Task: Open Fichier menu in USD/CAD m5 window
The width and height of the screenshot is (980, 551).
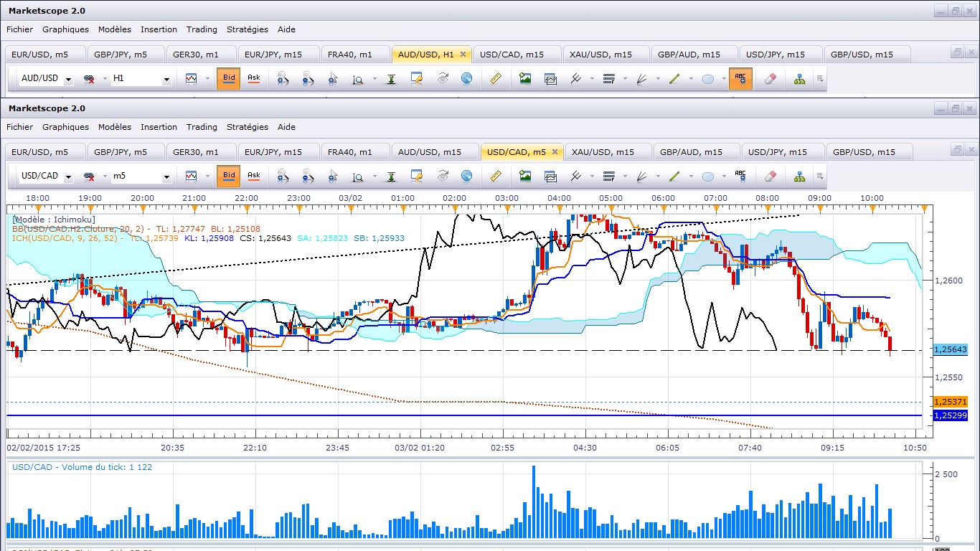Action: 20,127
